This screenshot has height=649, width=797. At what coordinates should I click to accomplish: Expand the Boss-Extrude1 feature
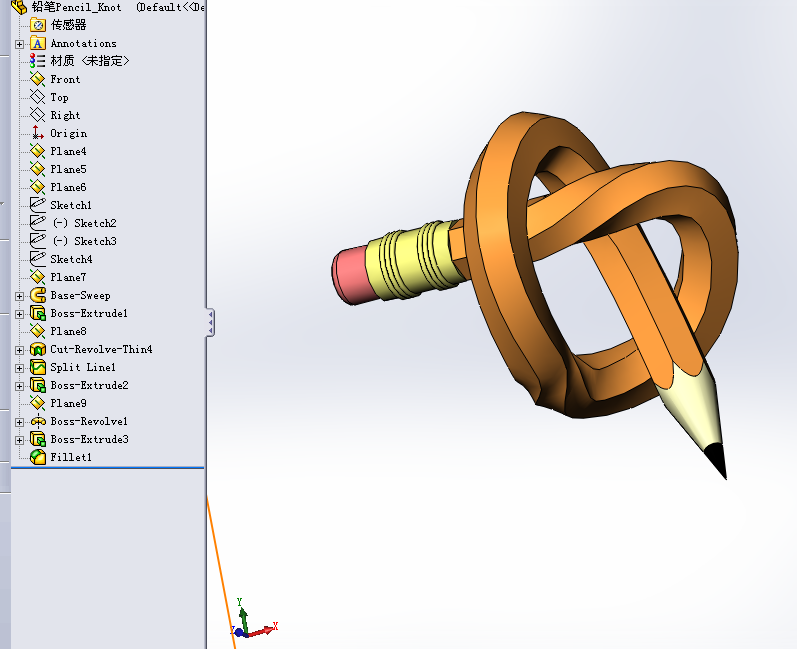pos(19,314)
